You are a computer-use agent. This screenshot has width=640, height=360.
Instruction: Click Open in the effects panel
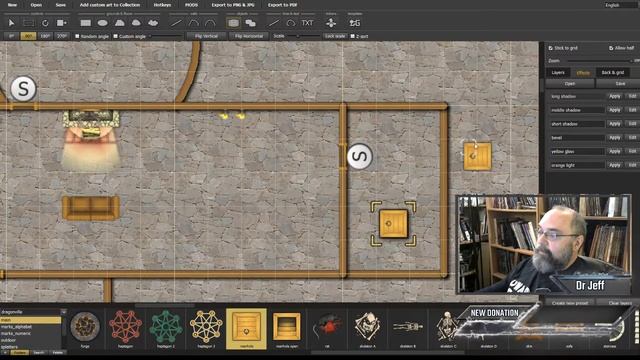click(570, 84)
